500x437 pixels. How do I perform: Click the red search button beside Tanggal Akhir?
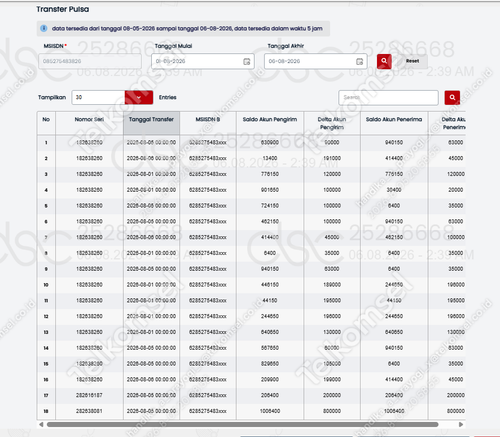384,61
